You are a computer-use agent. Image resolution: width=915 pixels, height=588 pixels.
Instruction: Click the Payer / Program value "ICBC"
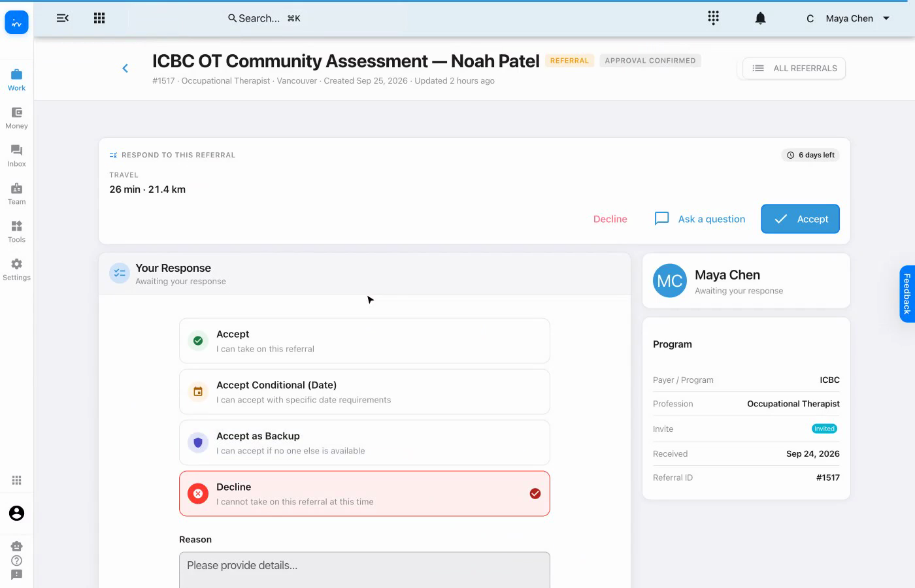(x=830, y=380)
